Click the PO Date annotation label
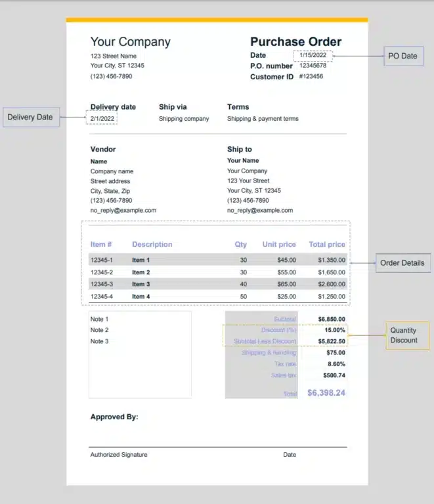Image resolution: width=434 pixels, height=504 pixels. click(402, 56)
